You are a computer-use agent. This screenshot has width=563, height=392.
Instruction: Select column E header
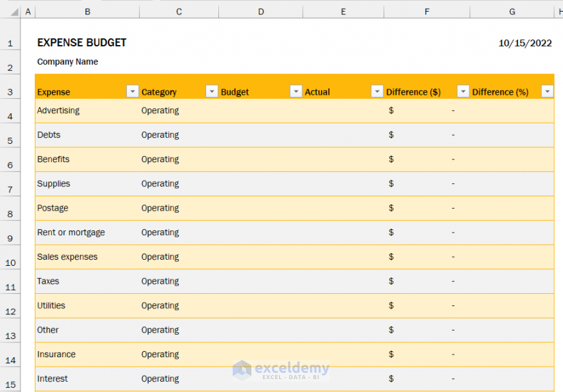(x=343, y=12)
